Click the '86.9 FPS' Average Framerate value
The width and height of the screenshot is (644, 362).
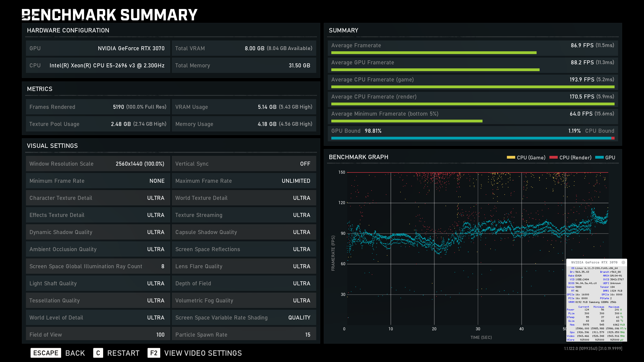[x=582, y=45]
